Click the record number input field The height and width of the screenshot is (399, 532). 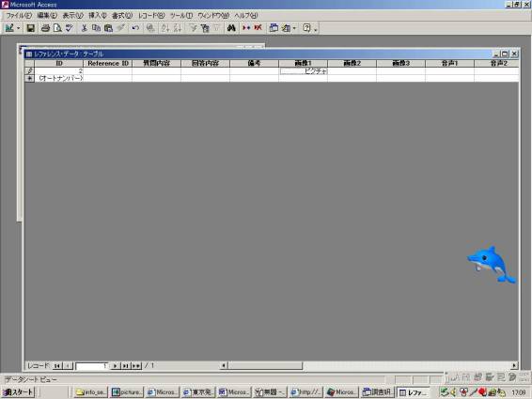pyautogui.click(x=92, y=366)
